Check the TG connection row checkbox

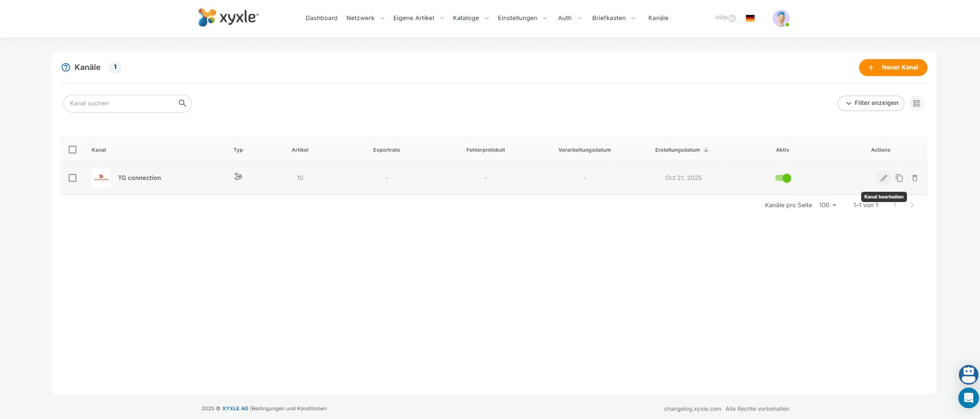pos(73,178)
